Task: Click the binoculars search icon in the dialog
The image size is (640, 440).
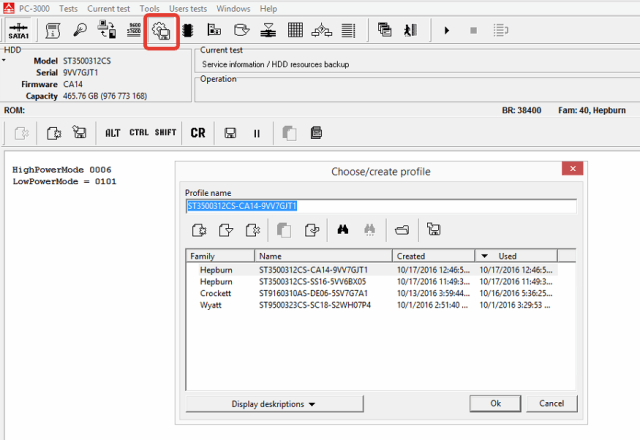Action: pos(341,230)
